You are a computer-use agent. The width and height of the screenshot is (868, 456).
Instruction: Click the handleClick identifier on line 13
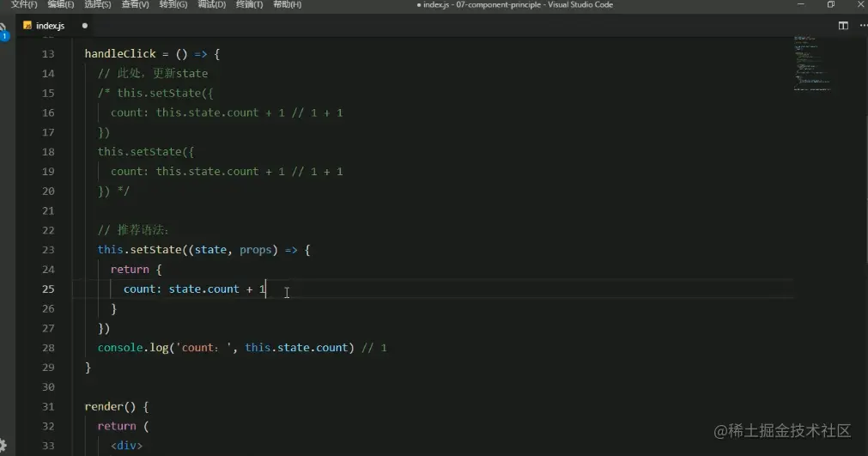(120, 54)
